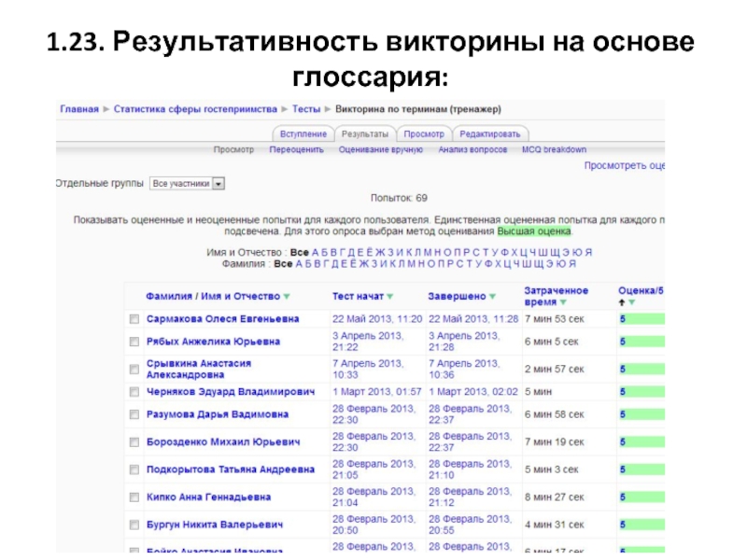Screen dimensions: 747x560
Task: Open Тесты breadcrumb link
Action: [x=306, y=109]
